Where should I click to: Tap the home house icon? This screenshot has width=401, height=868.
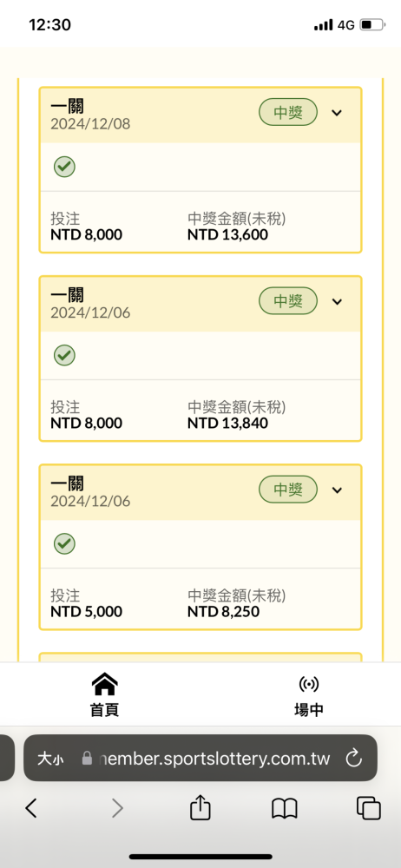click(x=104, y=684)
